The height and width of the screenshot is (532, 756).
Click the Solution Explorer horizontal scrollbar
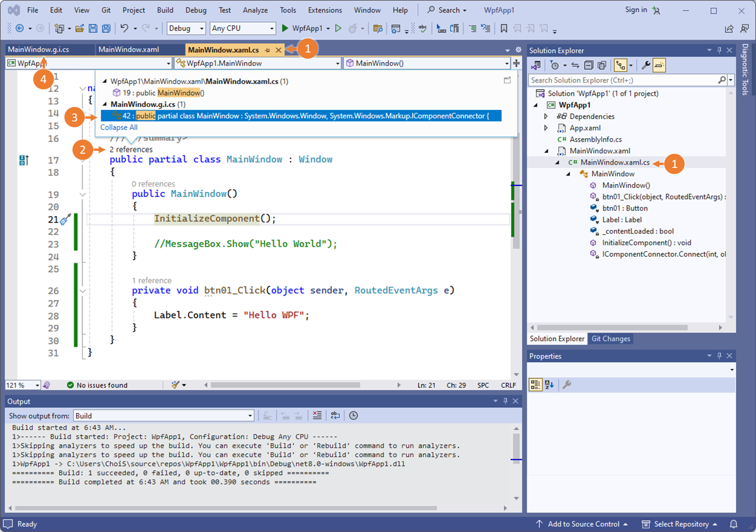point(612,327)
